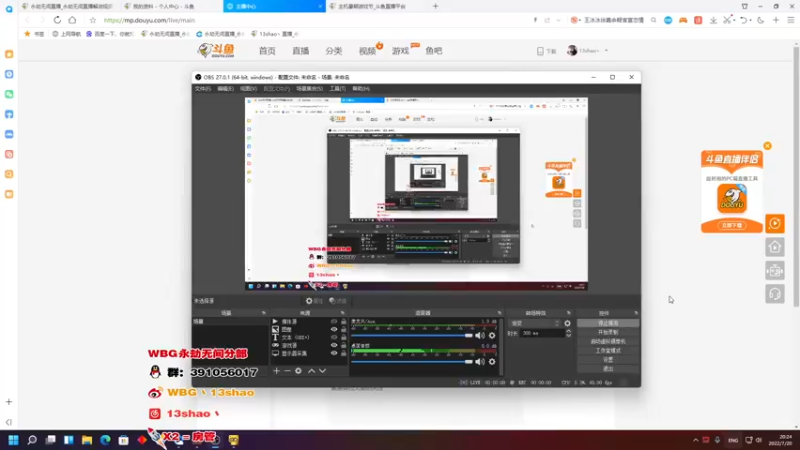This screenshot has width=800, height=450.
Task: Open 桌面音频 audio settings gear
Action: click(x=492, y=362)
